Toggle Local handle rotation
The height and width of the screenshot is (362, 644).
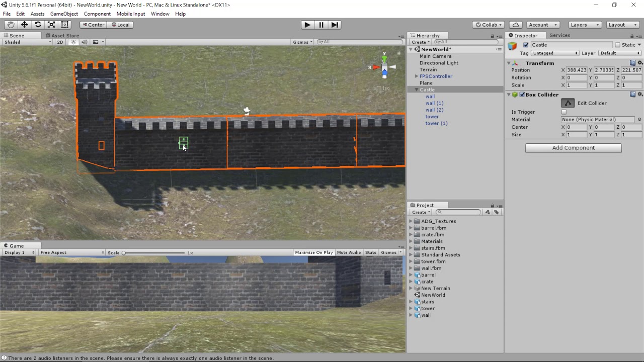(x=121, y=25)
